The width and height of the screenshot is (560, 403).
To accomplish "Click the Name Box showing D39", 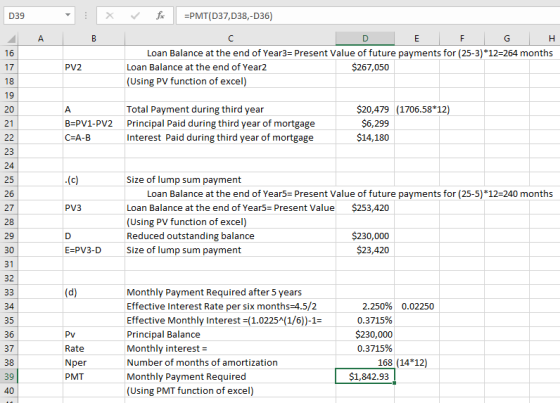I will [x=39, y=16].
